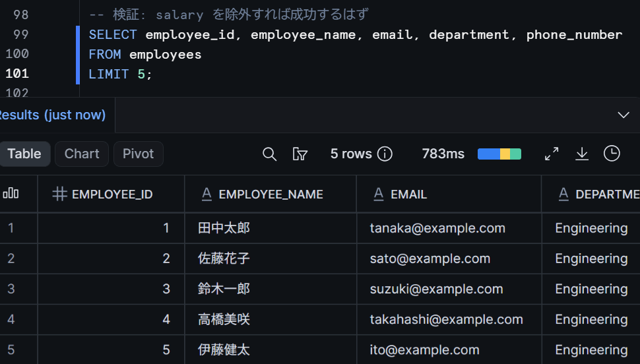Select Engineering cell in 田中太郎 row
The image size is (640, 364).
(591, 228)
